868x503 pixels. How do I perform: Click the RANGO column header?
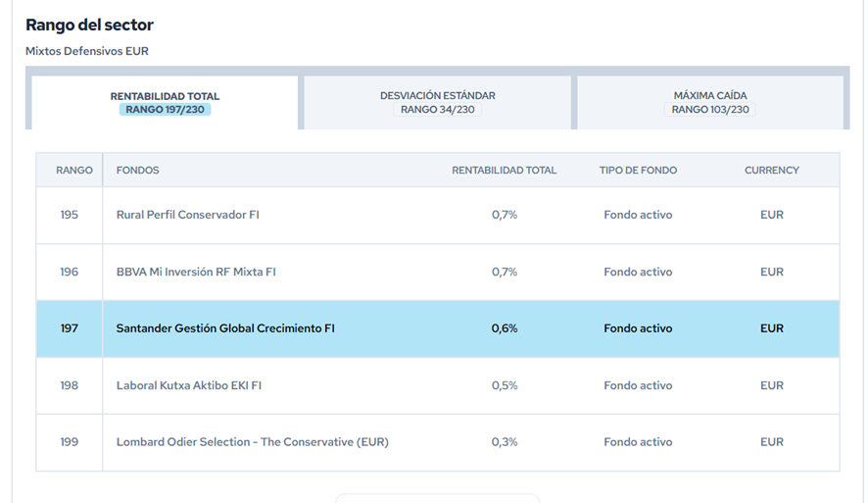point(74,170)
